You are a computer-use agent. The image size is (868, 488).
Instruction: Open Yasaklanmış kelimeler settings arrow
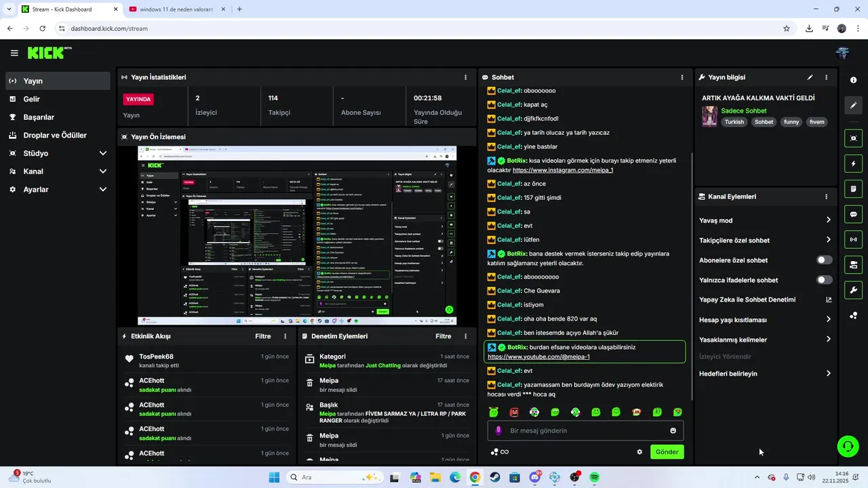click(x=828, y=340)
